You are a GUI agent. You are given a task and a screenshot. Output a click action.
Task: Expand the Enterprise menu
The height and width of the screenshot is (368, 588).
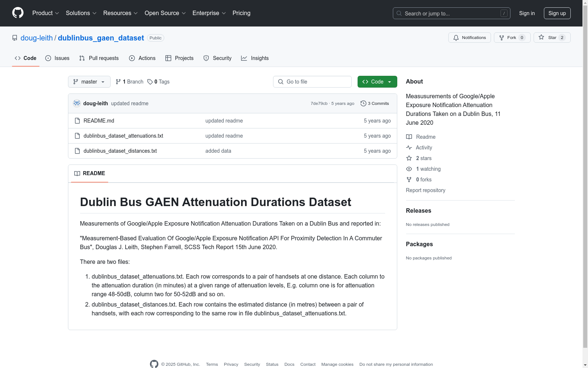209,13
